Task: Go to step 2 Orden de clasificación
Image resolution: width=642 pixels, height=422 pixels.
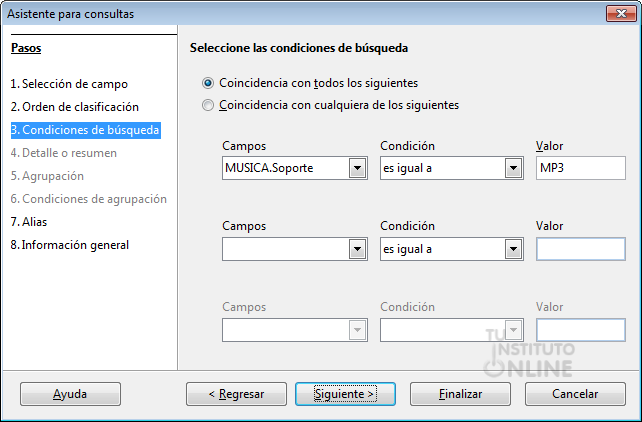Action: coord(75,107)
